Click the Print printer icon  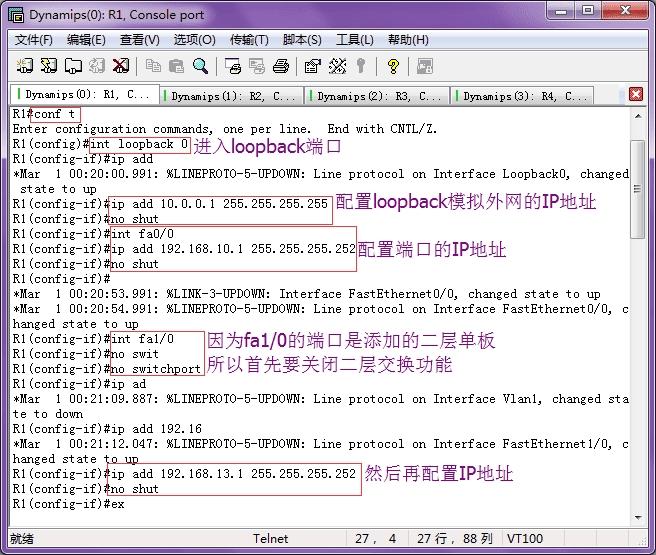coord(281,66)
